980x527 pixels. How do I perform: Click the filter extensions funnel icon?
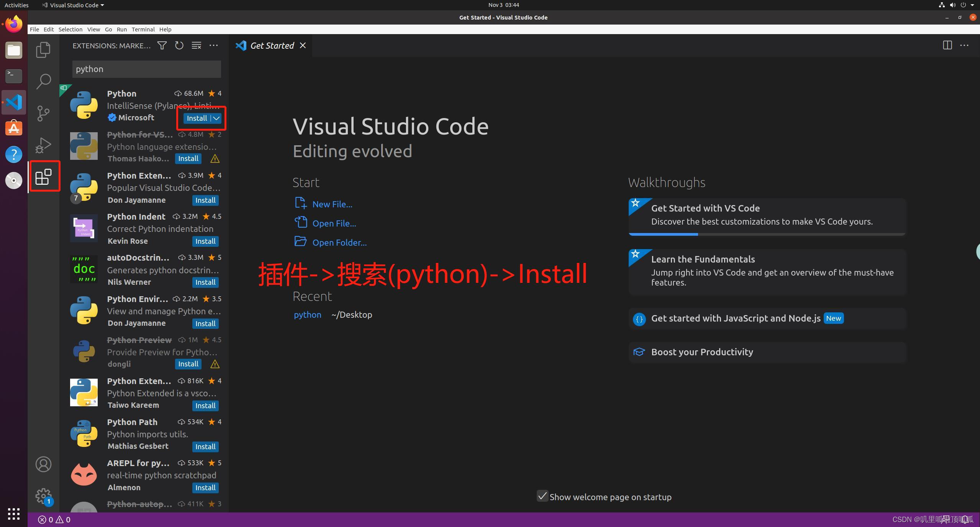point(162,46)
